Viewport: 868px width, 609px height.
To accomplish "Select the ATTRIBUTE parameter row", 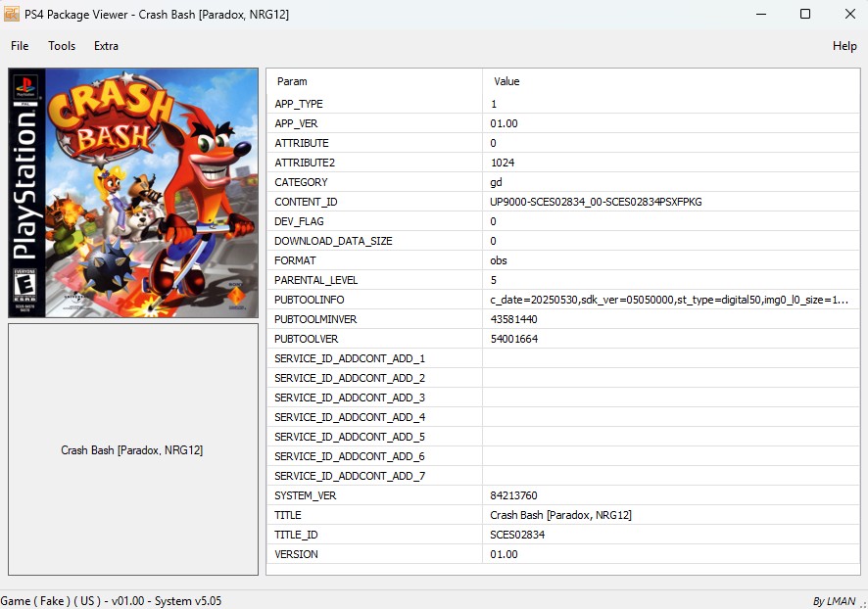I will pyautogui.click(x=563, y=143).
